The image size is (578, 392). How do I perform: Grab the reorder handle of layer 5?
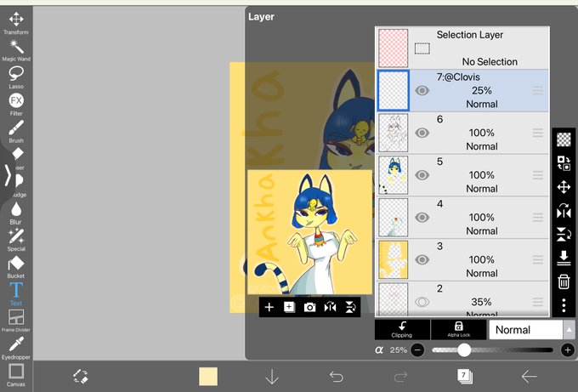pos(538,175)
